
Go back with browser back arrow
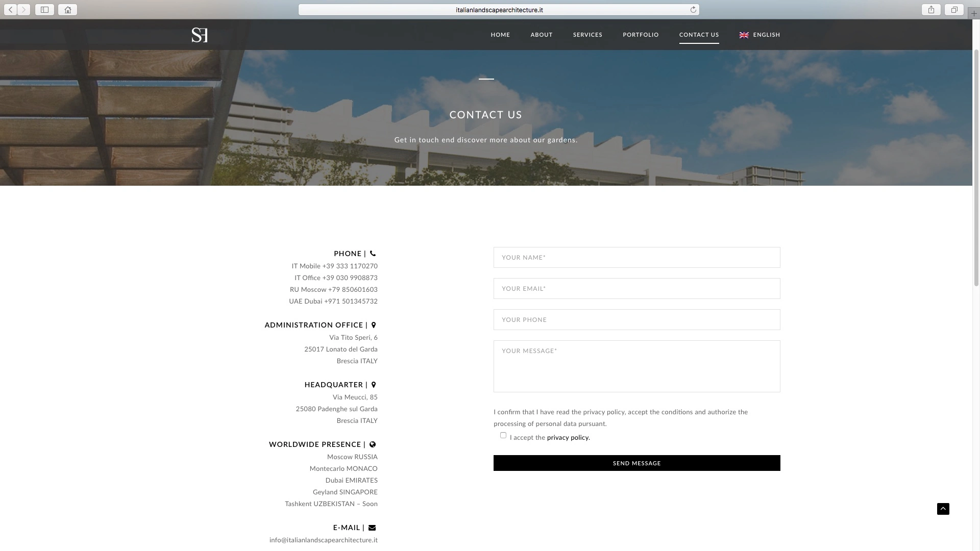click(10, 10)
